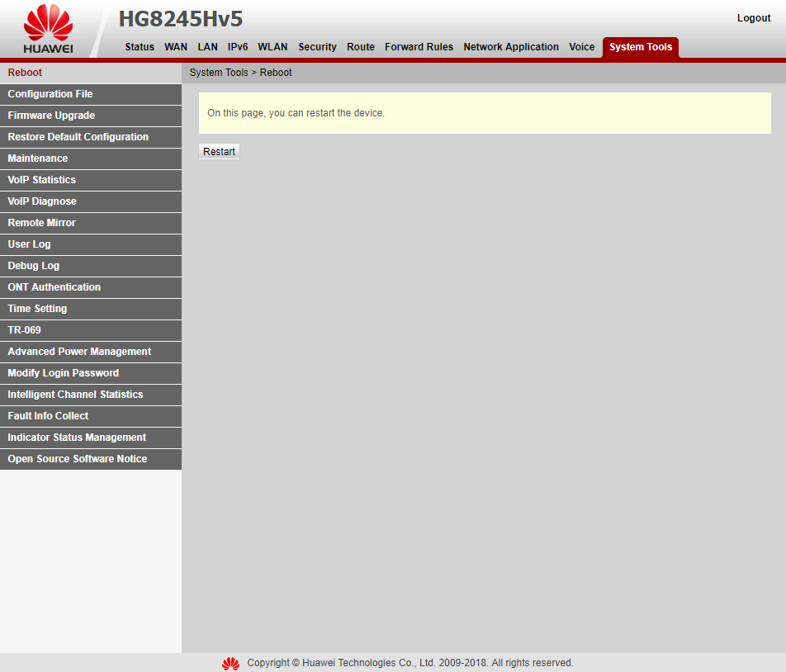The height and width of the screenshot is (672, 786).
Task: Open the Voice tab
Action: tap(581, 47)
